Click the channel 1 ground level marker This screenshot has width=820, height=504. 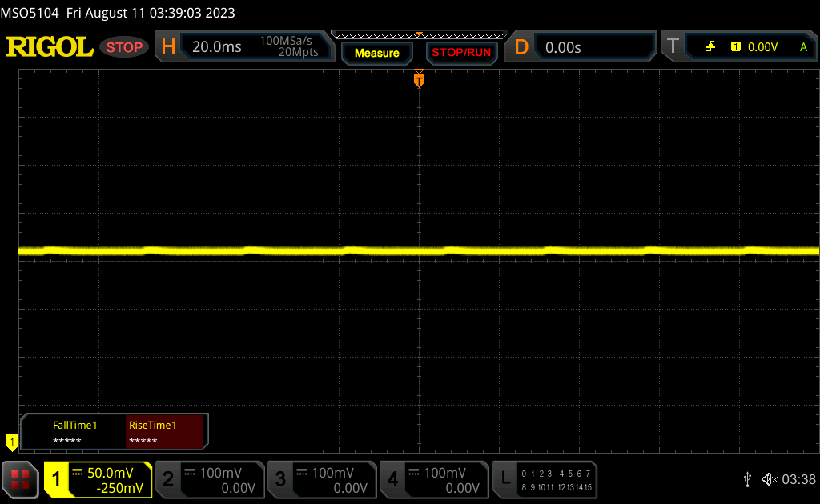coord(12,441)
